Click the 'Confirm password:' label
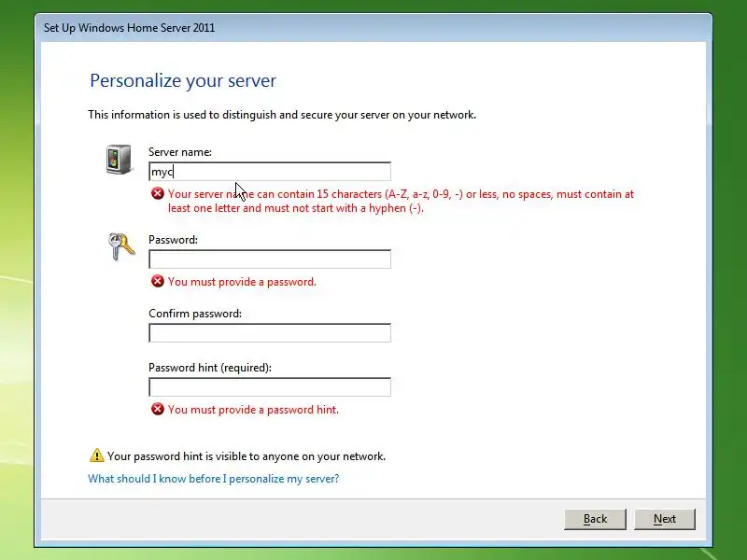 tap(195, 314)
